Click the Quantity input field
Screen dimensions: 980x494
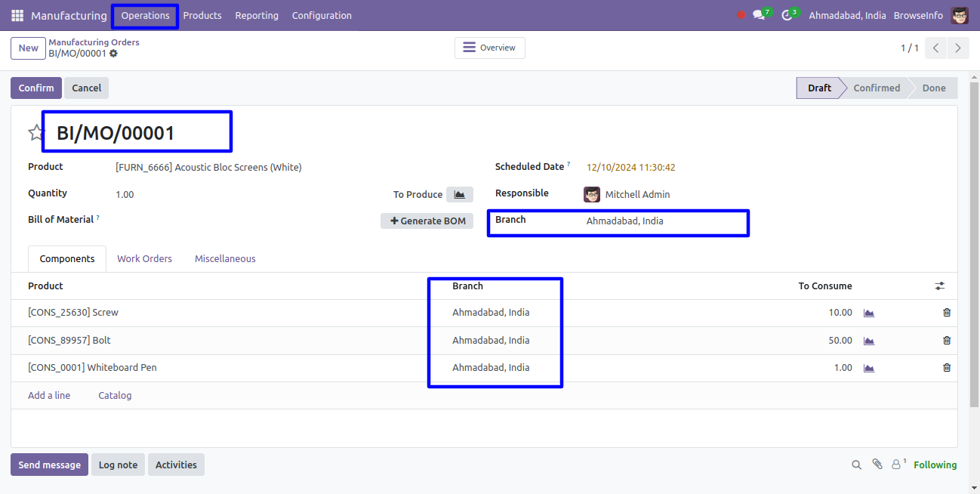227,194
